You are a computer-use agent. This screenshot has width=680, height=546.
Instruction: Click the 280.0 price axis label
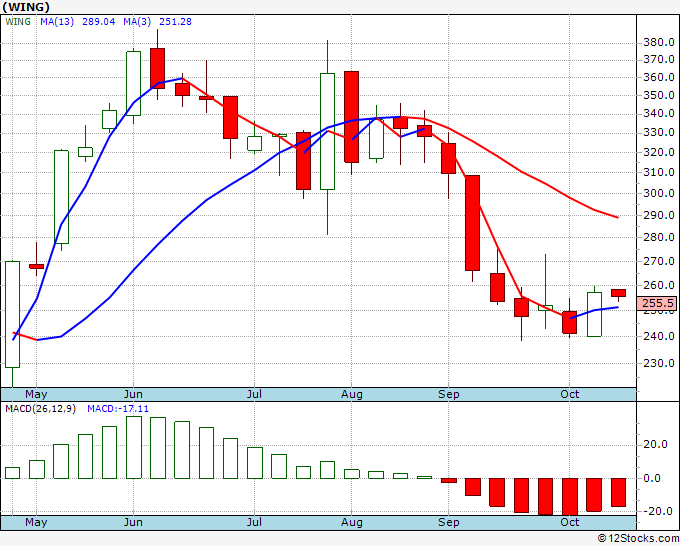[659, 237]
